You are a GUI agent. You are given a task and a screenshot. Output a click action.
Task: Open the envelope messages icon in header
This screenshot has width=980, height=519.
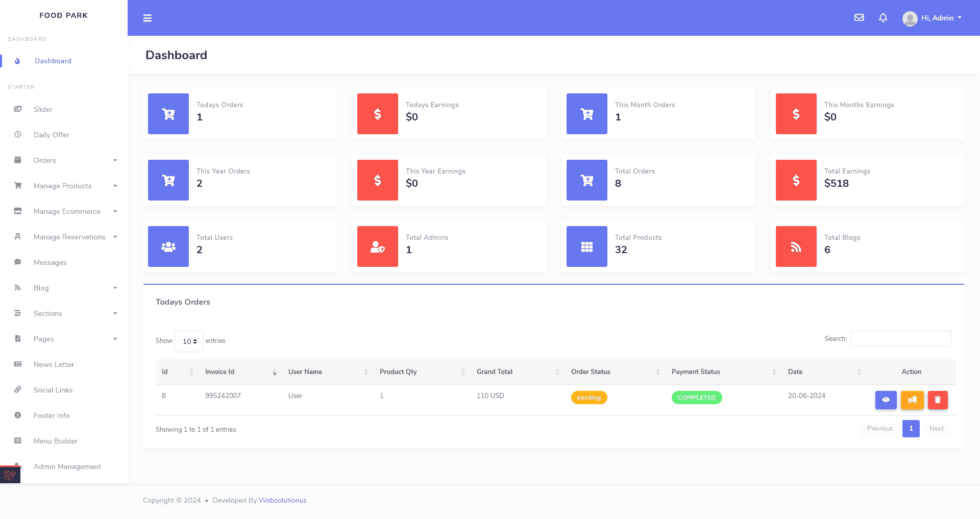859,18
